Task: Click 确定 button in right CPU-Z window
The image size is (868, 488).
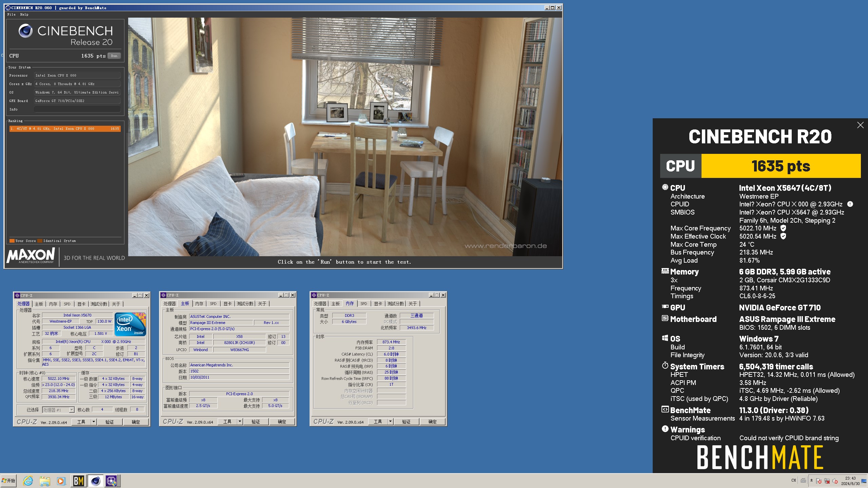Action: (x=432, y=422)
